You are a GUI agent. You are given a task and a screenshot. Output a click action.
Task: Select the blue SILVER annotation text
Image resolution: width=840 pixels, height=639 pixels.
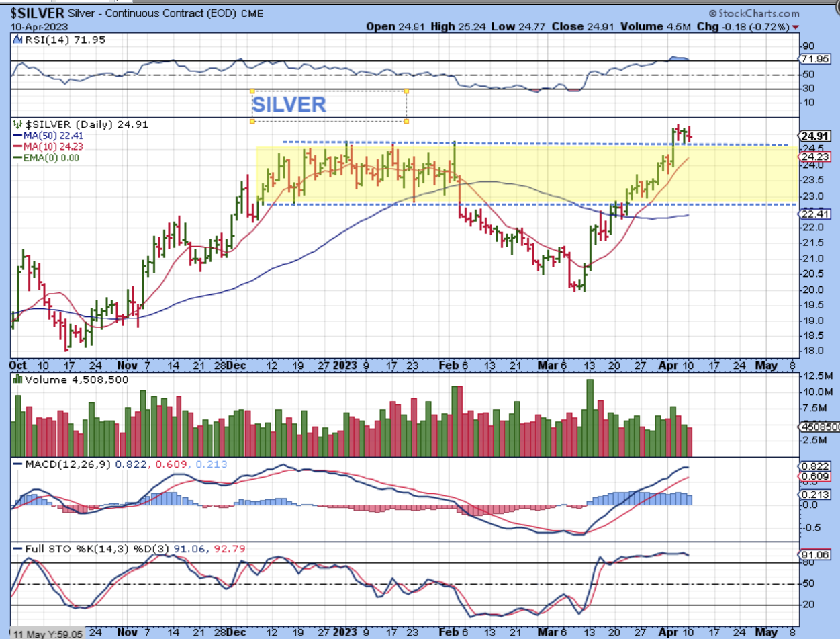coord(289,104)
